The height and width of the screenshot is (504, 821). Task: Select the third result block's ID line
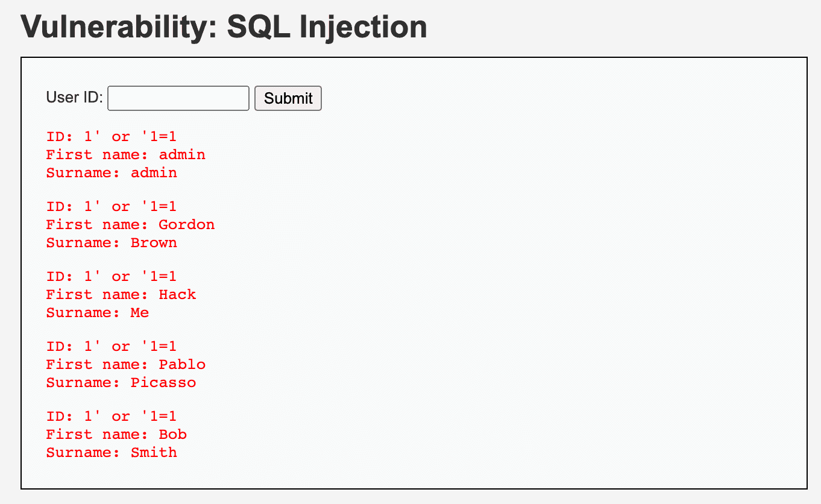[111, 276]
